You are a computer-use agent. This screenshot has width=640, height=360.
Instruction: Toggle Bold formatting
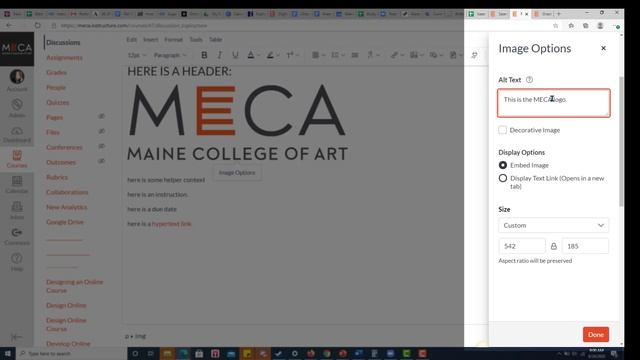click(x=204, y=55)
